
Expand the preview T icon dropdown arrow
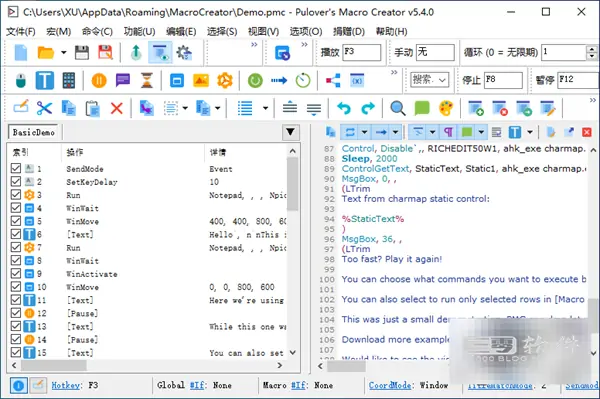click(530, 132)
